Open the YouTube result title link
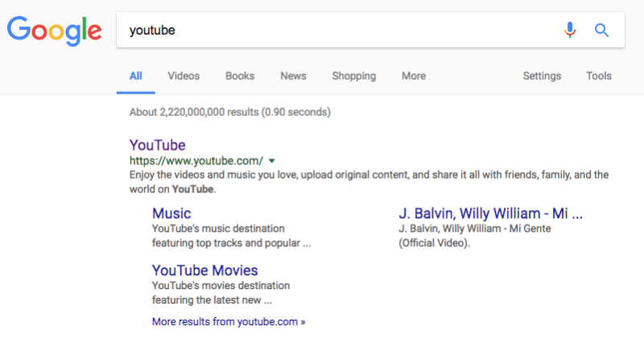Viewport: 644px width, 343px height. tap(157, 145)
